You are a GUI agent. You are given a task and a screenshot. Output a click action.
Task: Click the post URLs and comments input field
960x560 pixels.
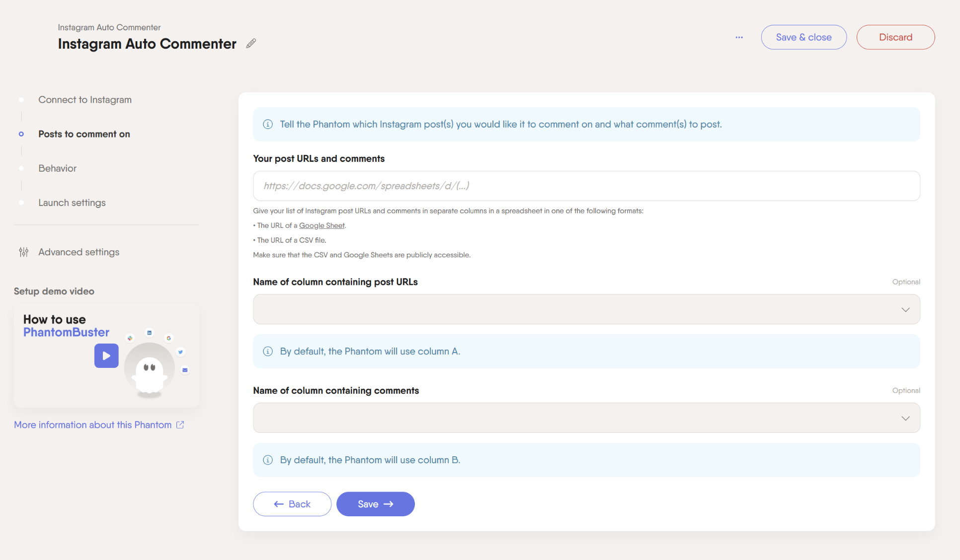point(586,186)
